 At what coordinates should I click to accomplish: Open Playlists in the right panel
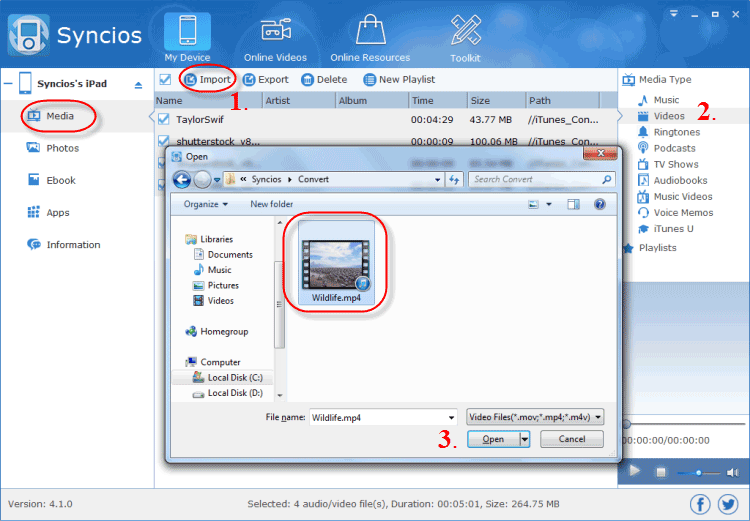pos(649,248)
